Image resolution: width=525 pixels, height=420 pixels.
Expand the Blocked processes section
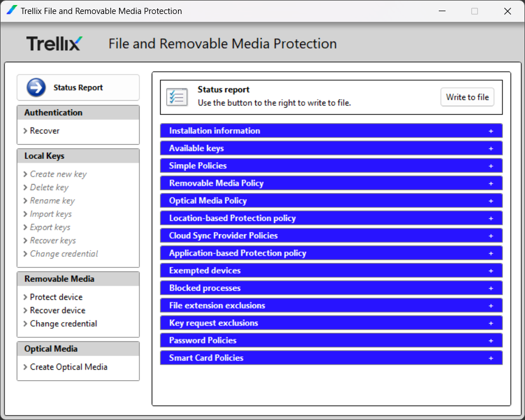point(331,288)
